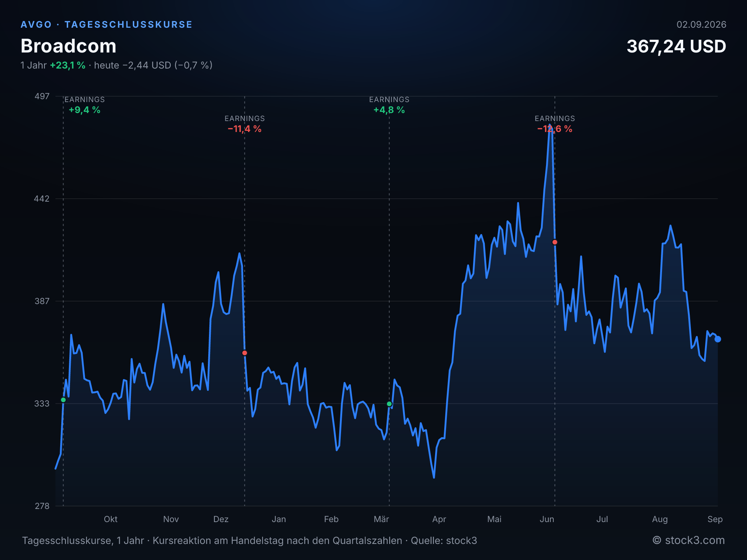
Task: Click the "Nov" month label
Action: pos(171,519)
